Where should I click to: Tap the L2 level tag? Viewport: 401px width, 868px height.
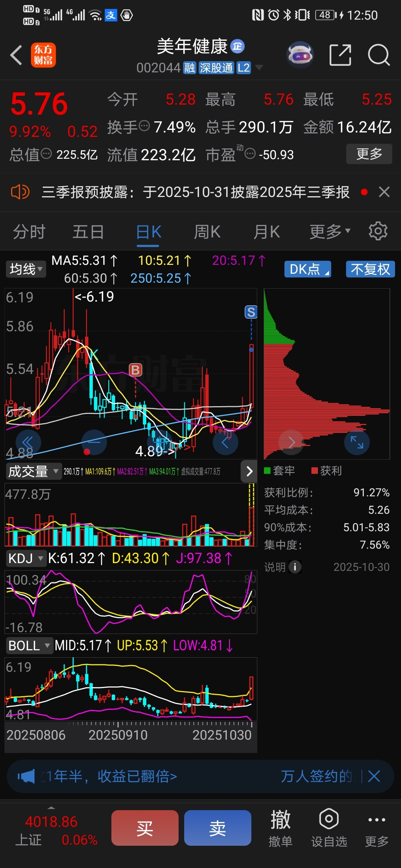[x=244, y=68]
